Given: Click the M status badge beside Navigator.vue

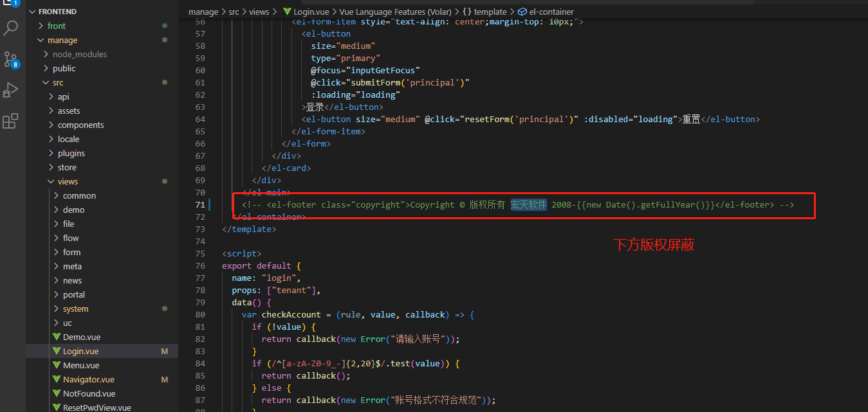Looking at the screenshot, I should click(x=165, y=379).
